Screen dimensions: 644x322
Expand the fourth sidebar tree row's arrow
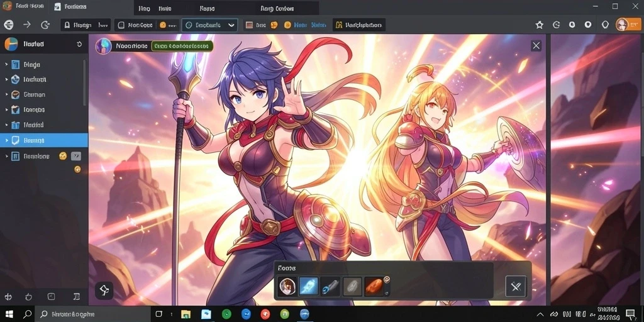click(x=6, y=109)
